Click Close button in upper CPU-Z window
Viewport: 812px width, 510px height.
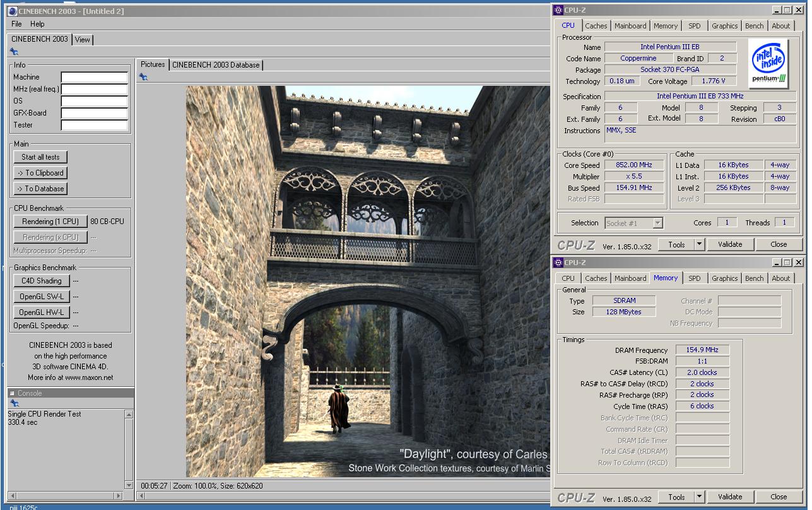[x=779, y=244]
